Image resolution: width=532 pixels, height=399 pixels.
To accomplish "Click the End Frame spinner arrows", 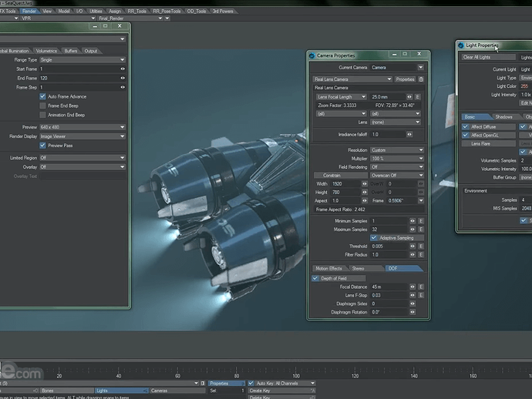I will (x=122, y=78).
